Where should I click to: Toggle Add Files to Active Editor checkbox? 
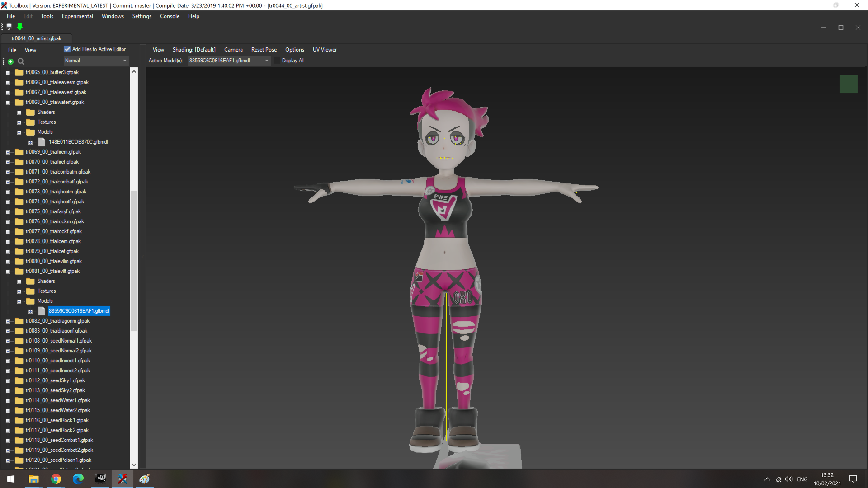click(67, 49)
